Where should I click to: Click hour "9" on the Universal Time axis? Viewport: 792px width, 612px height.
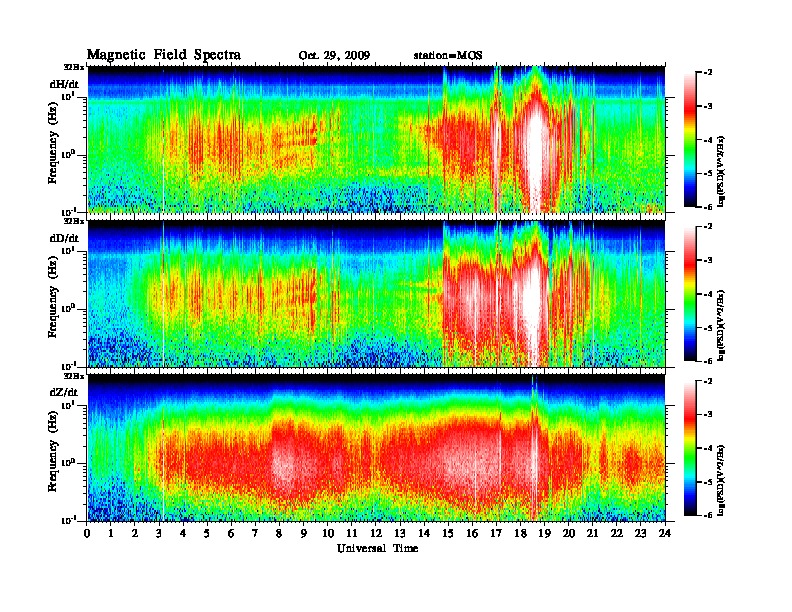(x=304, y=534)
